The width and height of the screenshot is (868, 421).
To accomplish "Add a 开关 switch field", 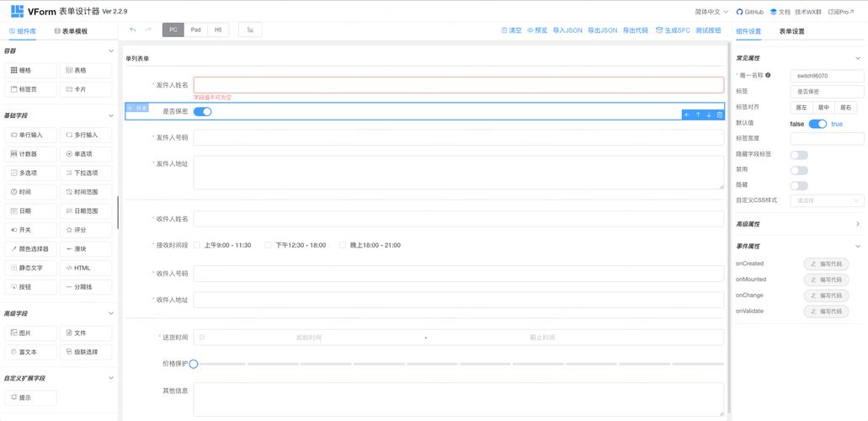I will 30,230.
